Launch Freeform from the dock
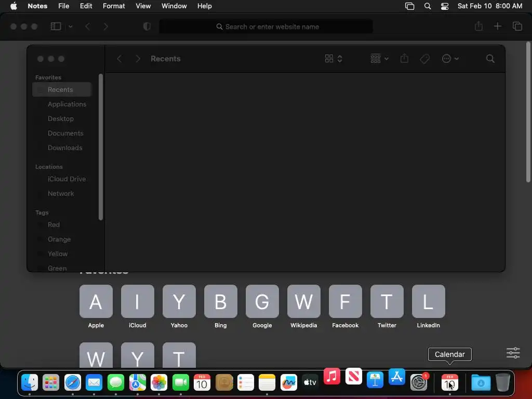 click(289, 383)
